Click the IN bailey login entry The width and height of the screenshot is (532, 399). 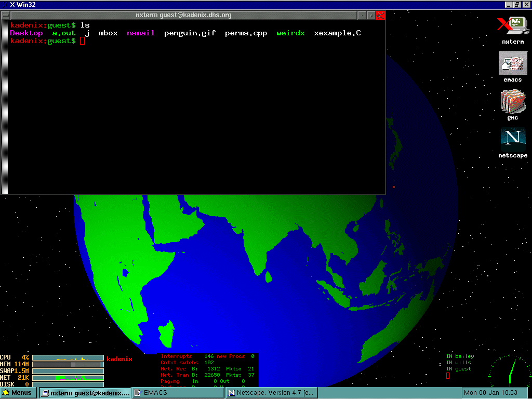(460, 356)
